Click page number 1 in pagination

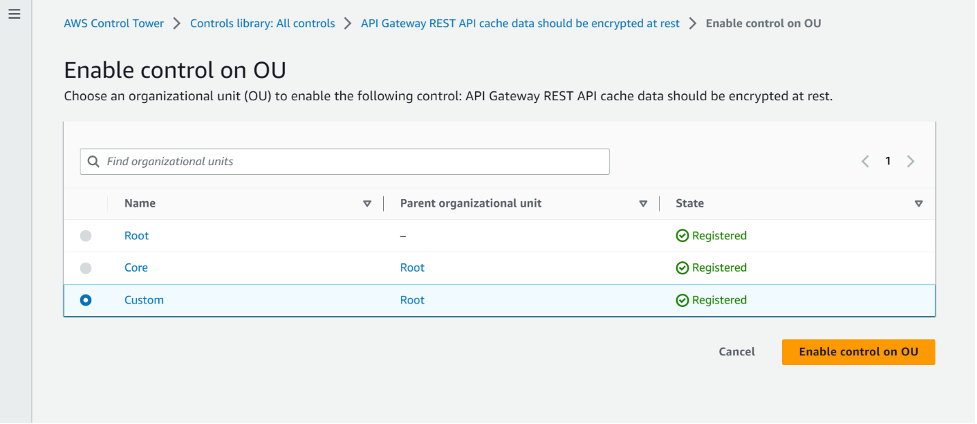pos(888,161)
